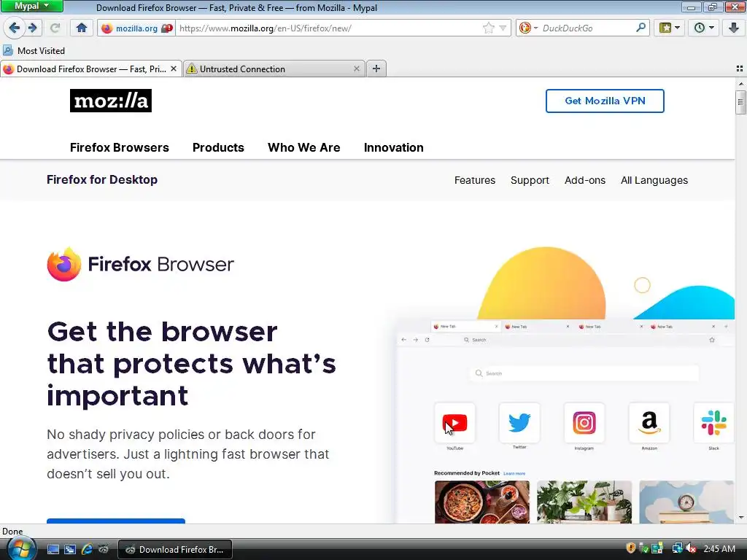The image size is (747, 560).
Task: Open the Add-ons link
Action: [585, 180]
